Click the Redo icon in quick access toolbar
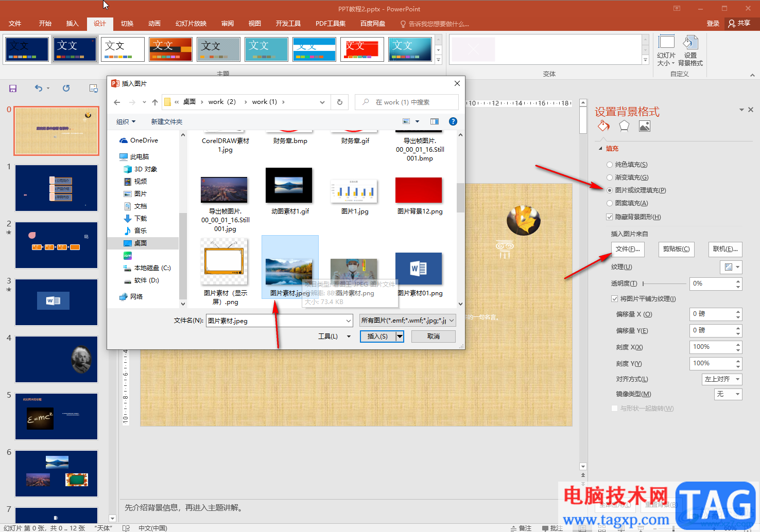760x532 pixels. click(66, 88)
